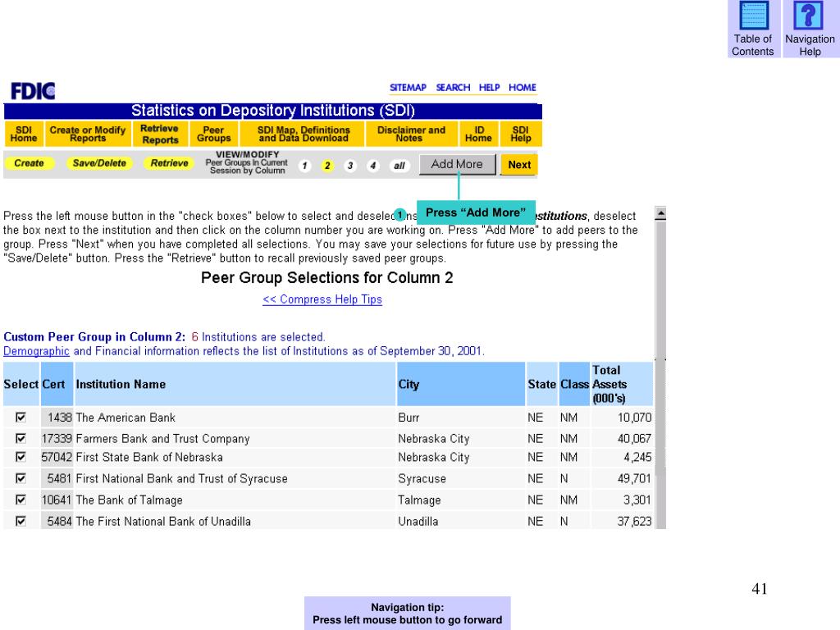Image resolution: width=840 pixels, height=630 pixels.
Task: Click the Next button
Action: [x=519, y=164]
